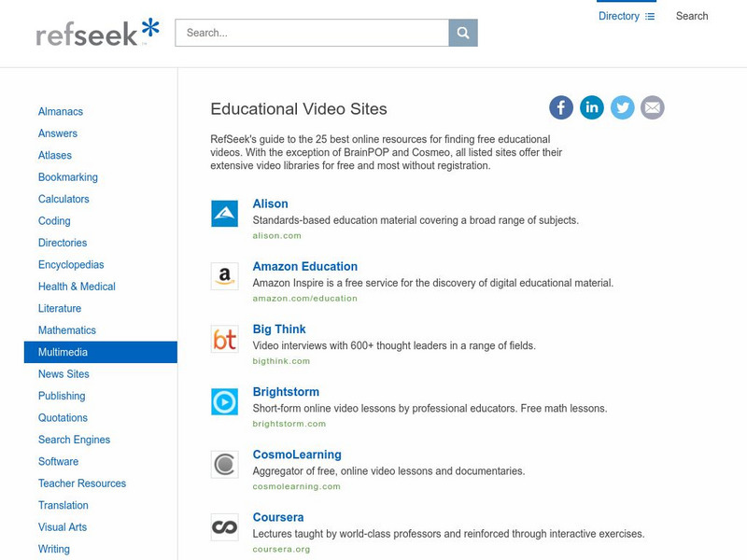Screen dimensions: 747x560
Task: Select Mathematics in the sidebar
Action: coord(67,330)
